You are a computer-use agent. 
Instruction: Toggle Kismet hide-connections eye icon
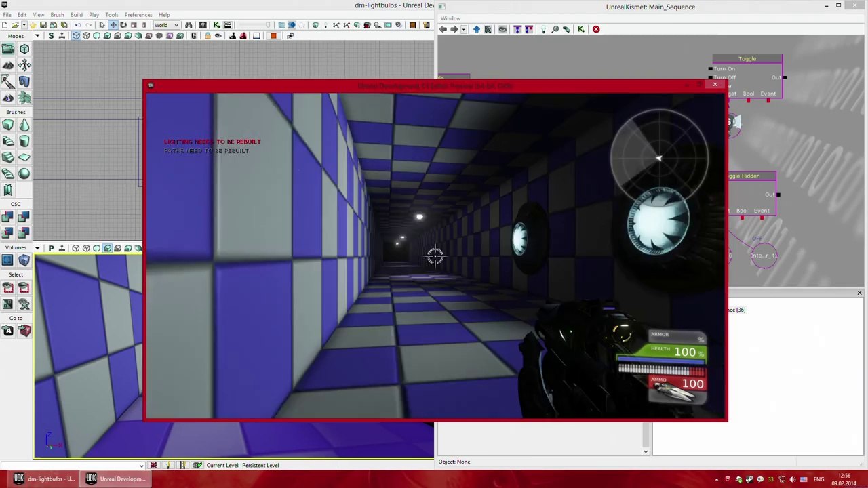point(502,29)
